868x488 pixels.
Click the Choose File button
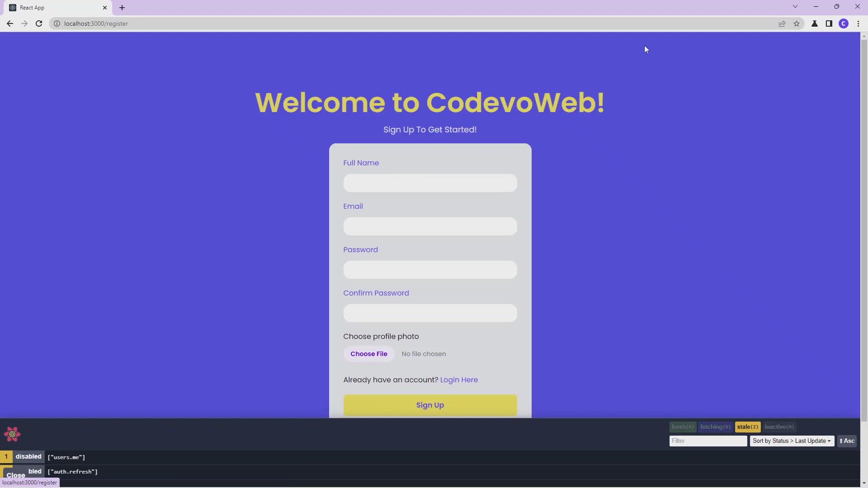point(369,354)
